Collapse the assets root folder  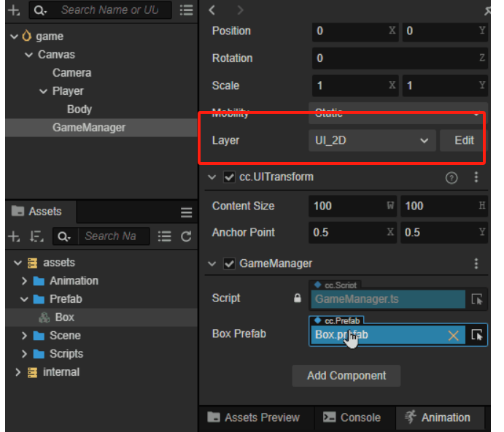18,263
